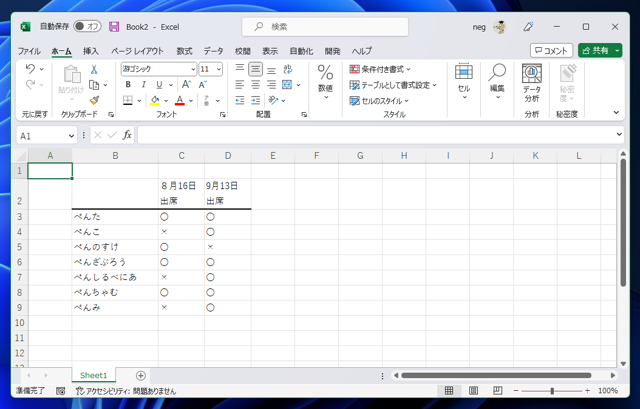Select the Sheet1 tab
Image resolution: width=640 pixels, height=409 pixels.
point(93,376)
